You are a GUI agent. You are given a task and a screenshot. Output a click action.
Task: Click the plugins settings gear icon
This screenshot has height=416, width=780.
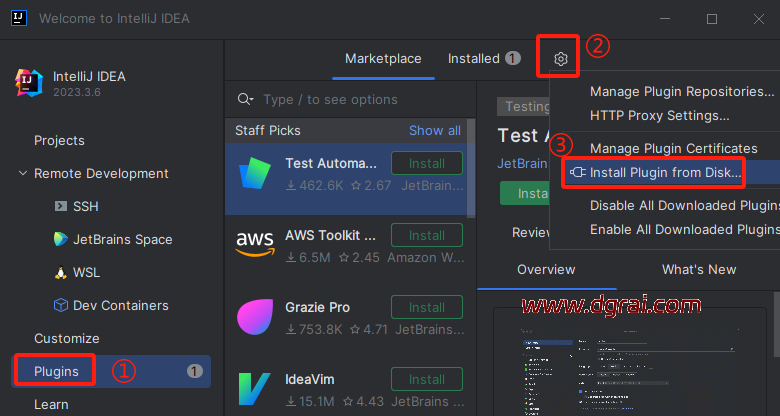click(x=561, y=59)
